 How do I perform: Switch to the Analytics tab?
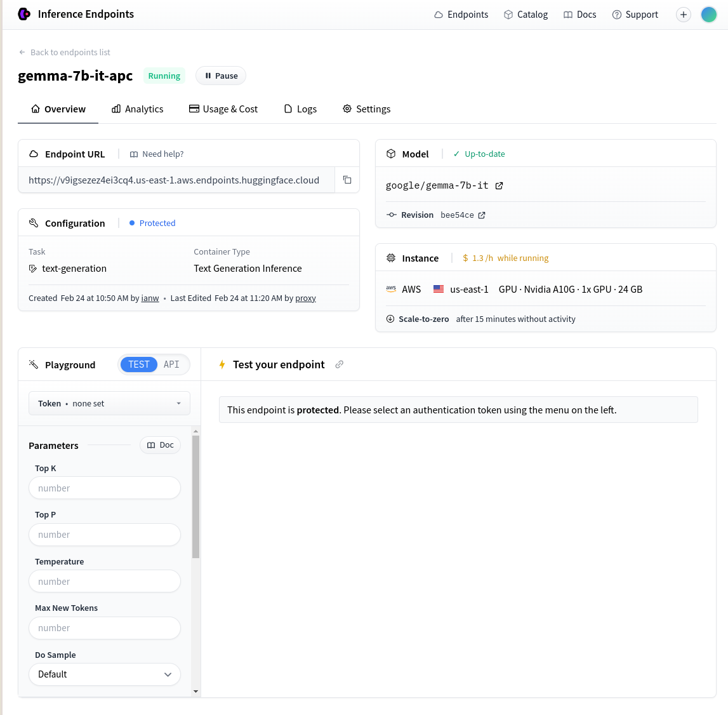tap(138, 109)
